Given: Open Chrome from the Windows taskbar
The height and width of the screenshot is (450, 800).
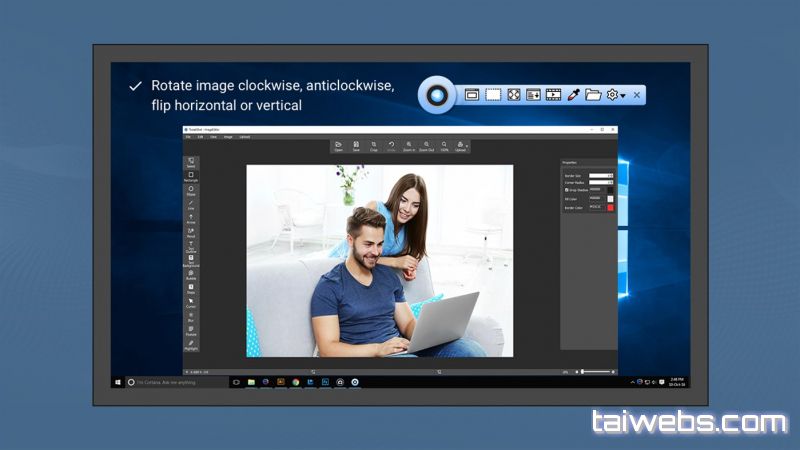Looking at the screenshot, I should (295, 382).
